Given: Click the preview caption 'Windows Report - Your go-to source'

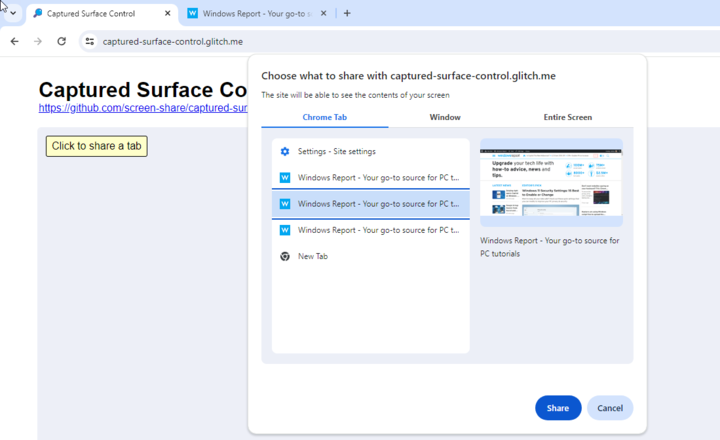Looking at the screenshot, I should pyautogui.click(x=550, y=247).
